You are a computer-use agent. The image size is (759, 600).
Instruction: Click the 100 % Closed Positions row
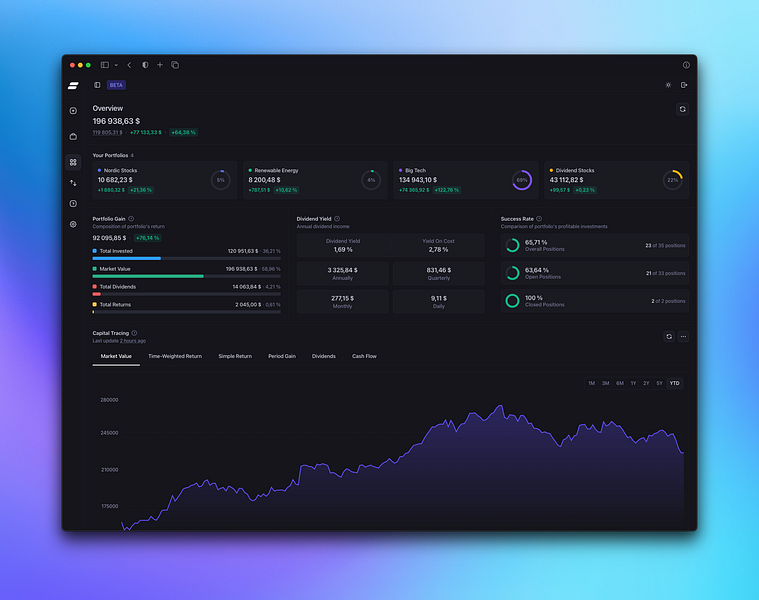[x=594, y=301]
